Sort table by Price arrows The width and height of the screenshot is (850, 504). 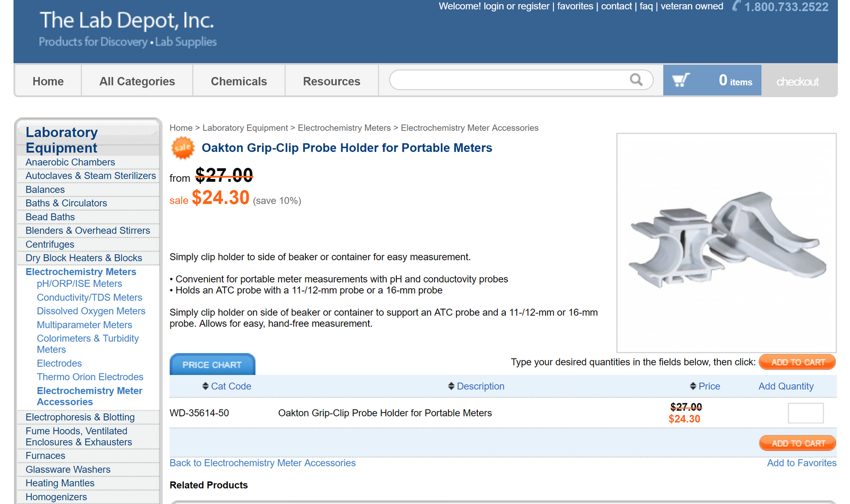693,386
